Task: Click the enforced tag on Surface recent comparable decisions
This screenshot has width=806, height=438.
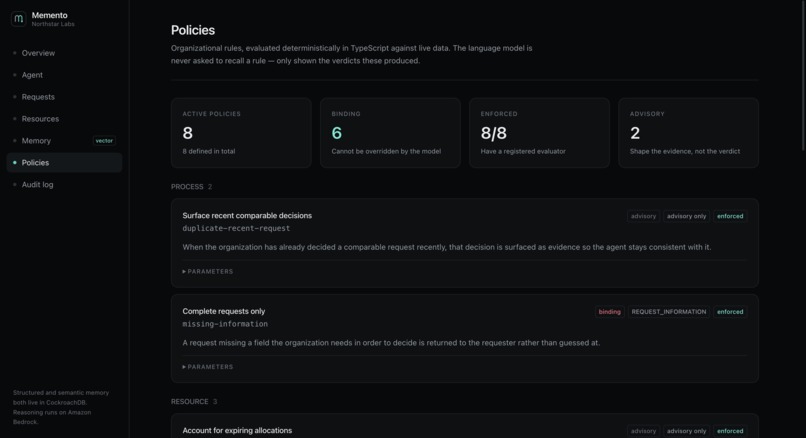Action: point(730,216)
